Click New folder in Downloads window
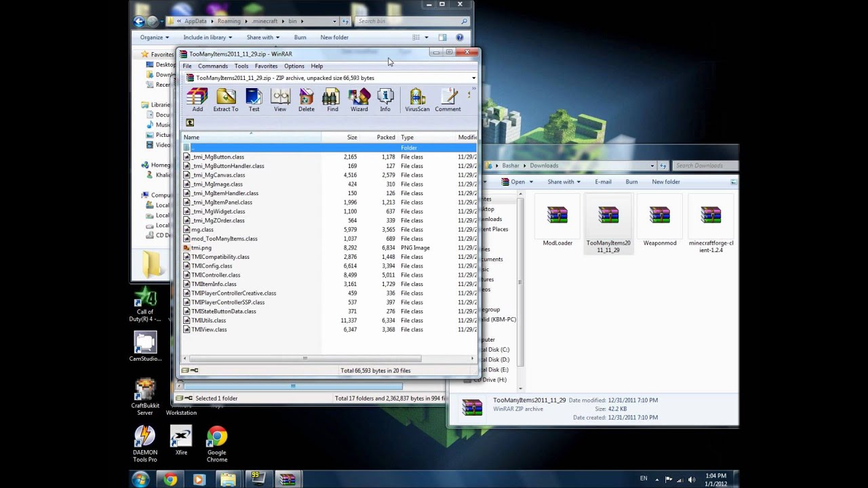 (666, 182)
